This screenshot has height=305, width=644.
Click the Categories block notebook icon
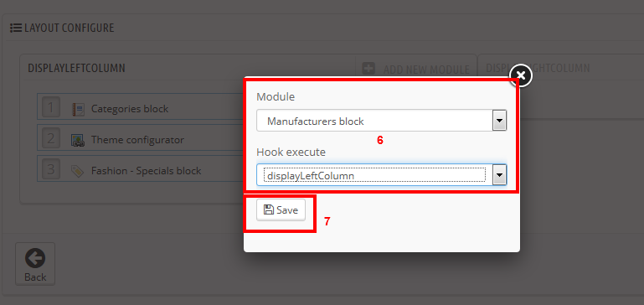pyautogui.click(x=78, y=109)
